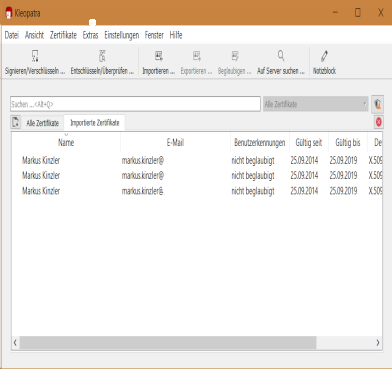Click the scroll left arrow of the table
Screen dimensions: 392x369
point(15,342)
